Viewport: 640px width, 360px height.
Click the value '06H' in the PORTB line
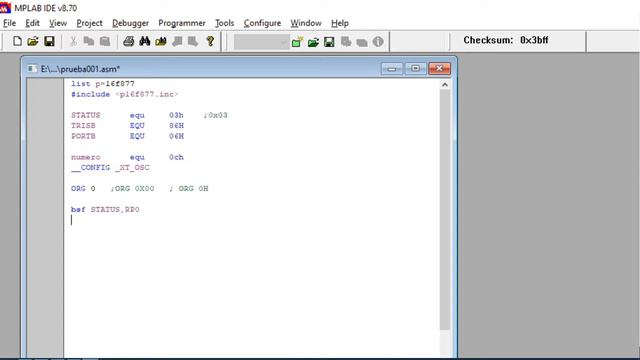[176, 136]
